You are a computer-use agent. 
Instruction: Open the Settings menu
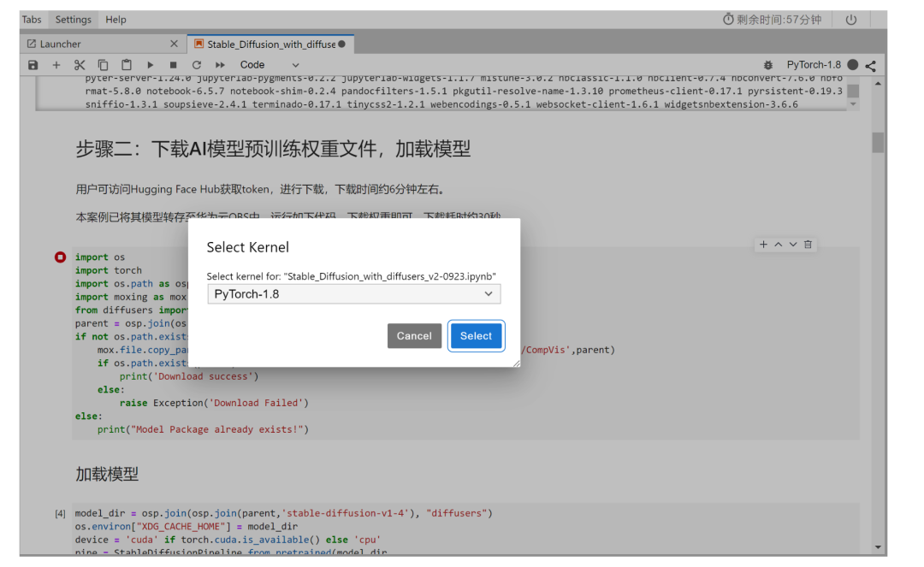coord(73,20)
